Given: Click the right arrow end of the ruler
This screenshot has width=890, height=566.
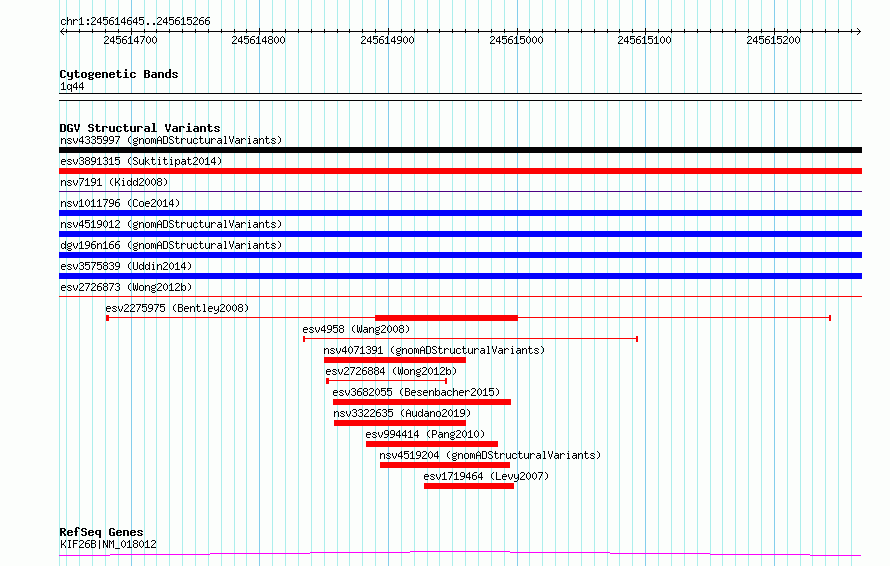Looking at the screenshot, I should point(858,32).
